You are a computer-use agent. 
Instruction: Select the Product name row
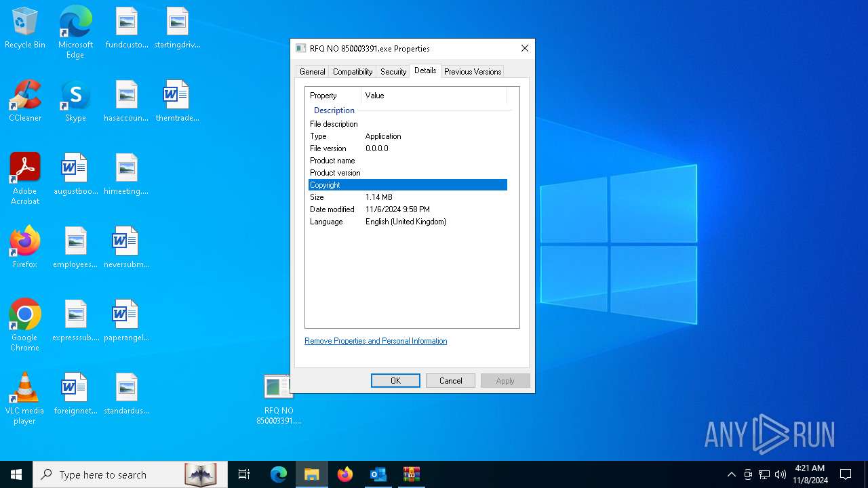[408, 161]
